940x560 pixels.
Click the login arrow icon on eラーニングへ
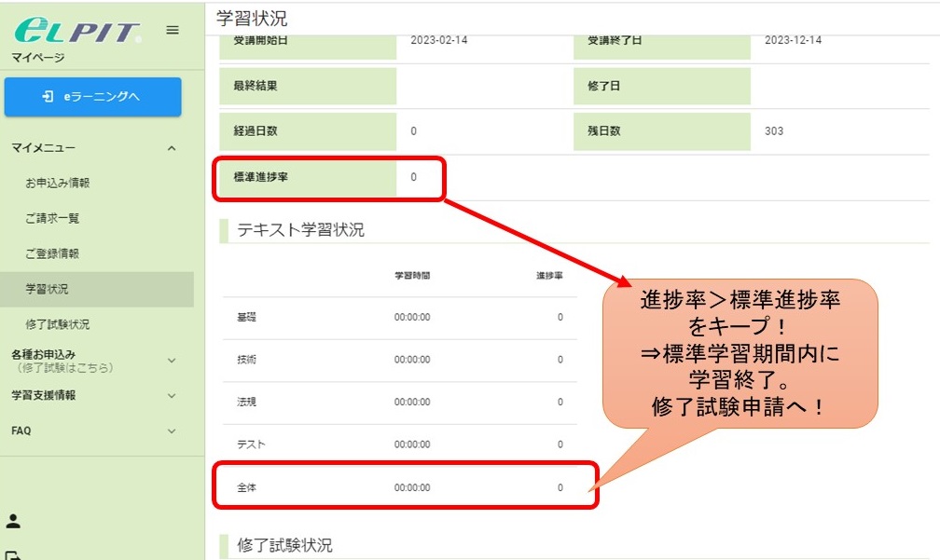click(x=48, y=97)
